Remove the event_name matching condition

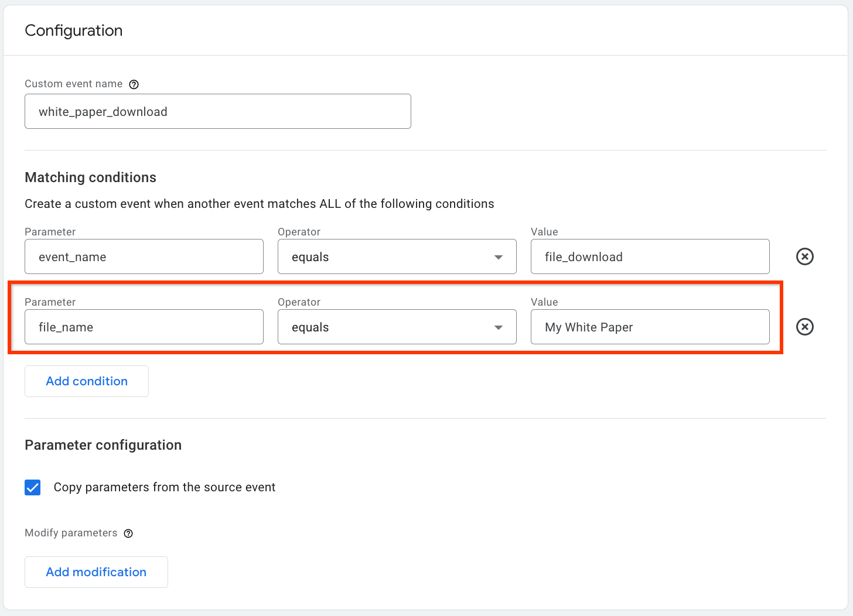[804, 256]
